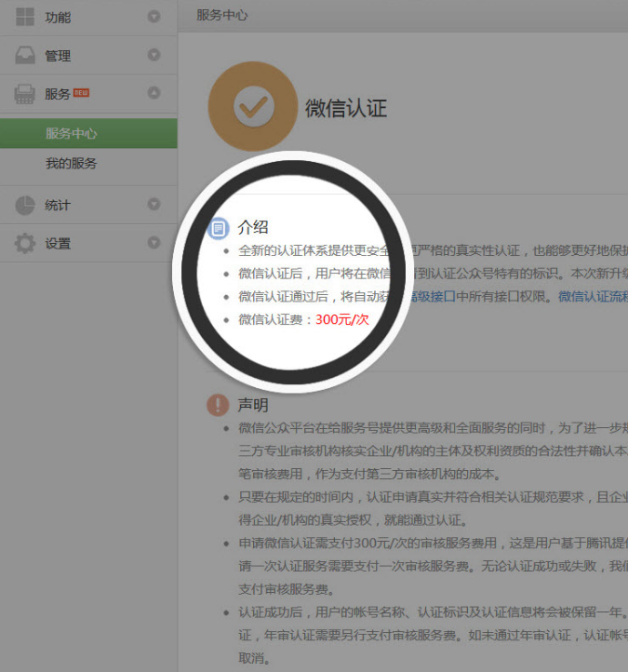This screenshot has width=628, height=672.
Task: Collapse the 服务 menu arrow
Action: point(154,92)
